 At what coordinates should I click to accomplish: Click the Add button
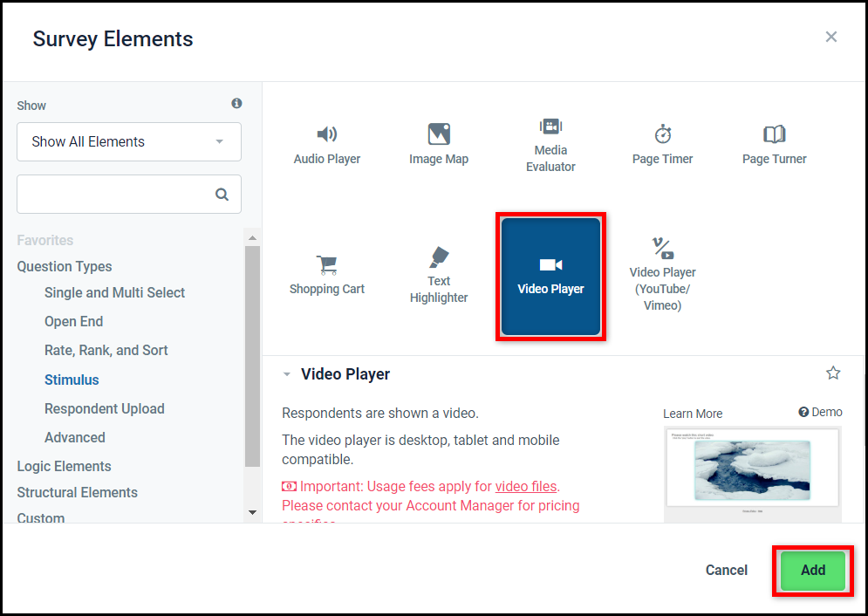coord(813,570)
